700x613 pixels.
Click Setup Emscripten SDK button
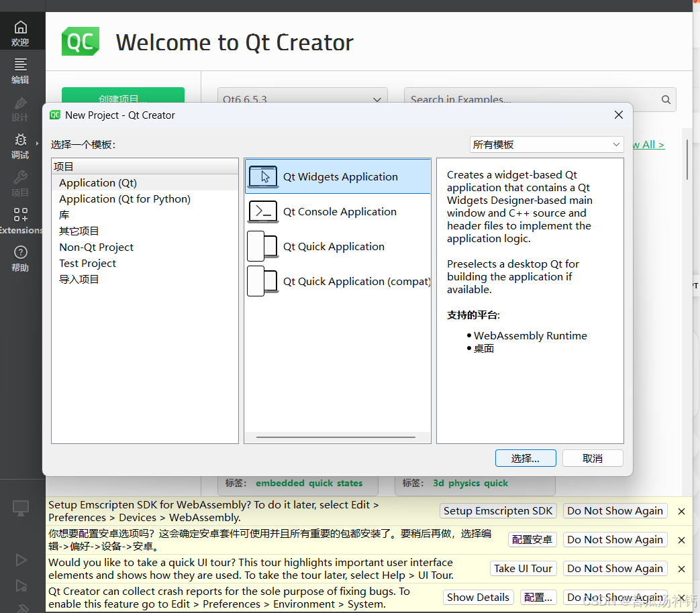point(498,511)
